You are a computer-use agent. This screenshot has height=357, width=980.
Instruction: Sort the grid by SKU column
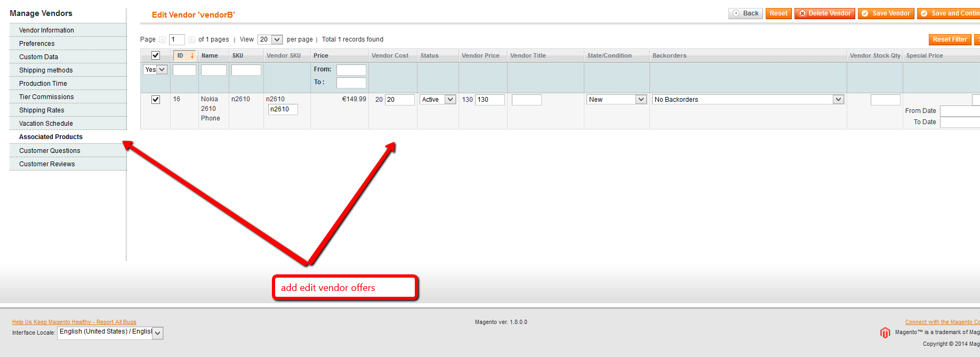point(238,55)
